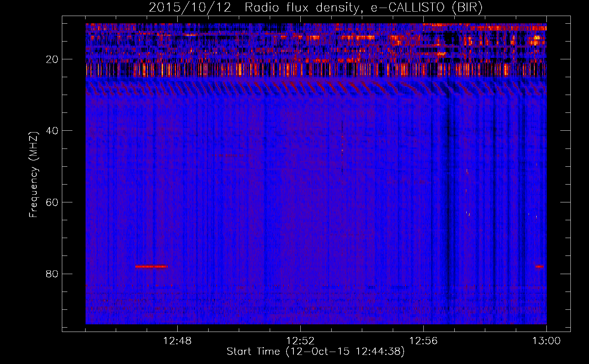Click the 12:56 time tick label

coord(423,341)
